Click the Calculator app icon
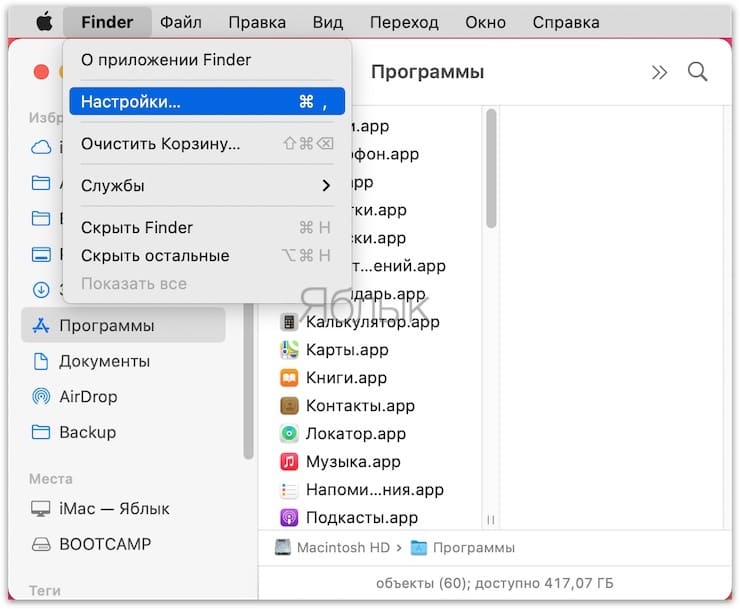This screenshot has width=740, height=609. tap(289, 322)
